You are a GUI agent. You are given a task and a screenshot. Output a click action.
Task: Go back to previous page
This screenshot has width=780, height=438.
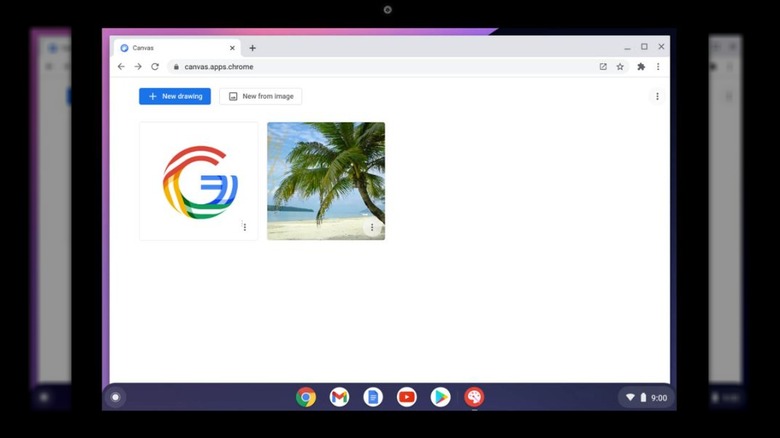click(x=121, y=67)
